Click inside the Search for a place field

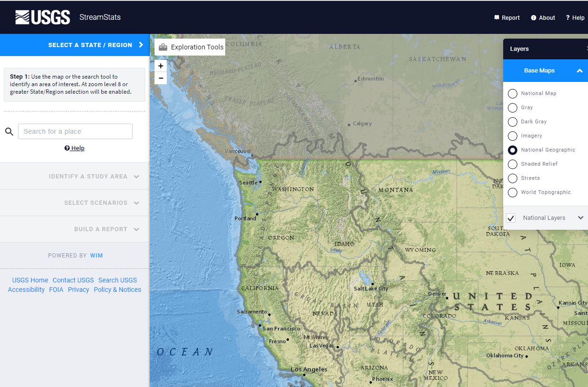point(75,131)
